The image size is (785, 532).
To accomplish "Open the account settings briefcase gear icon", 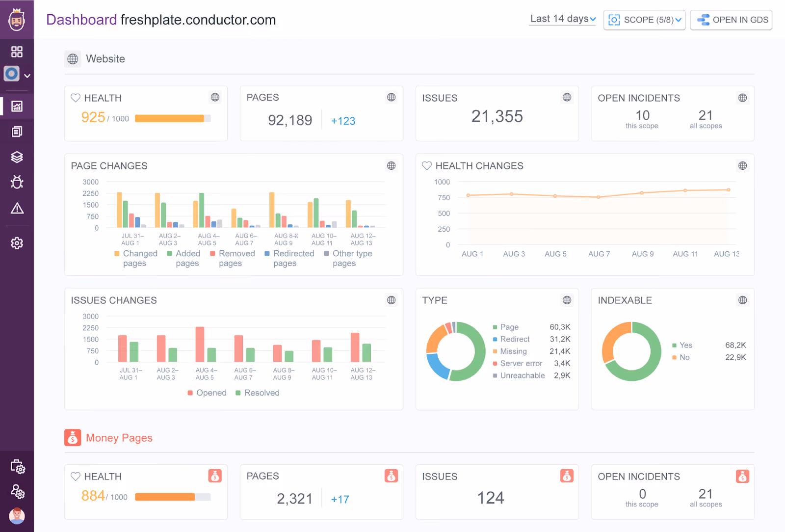I will [18, 467].
